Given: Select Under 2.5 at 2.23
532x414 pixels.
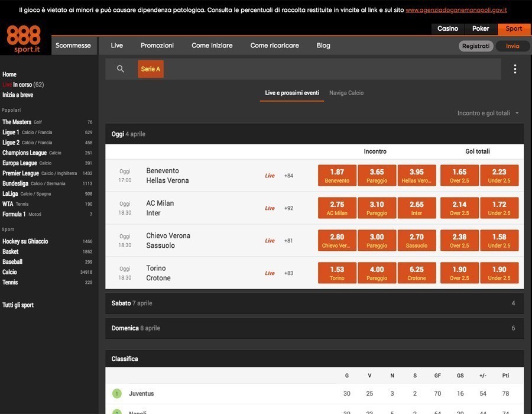Looking at the screenshot, I should click(x=499, y=176).
